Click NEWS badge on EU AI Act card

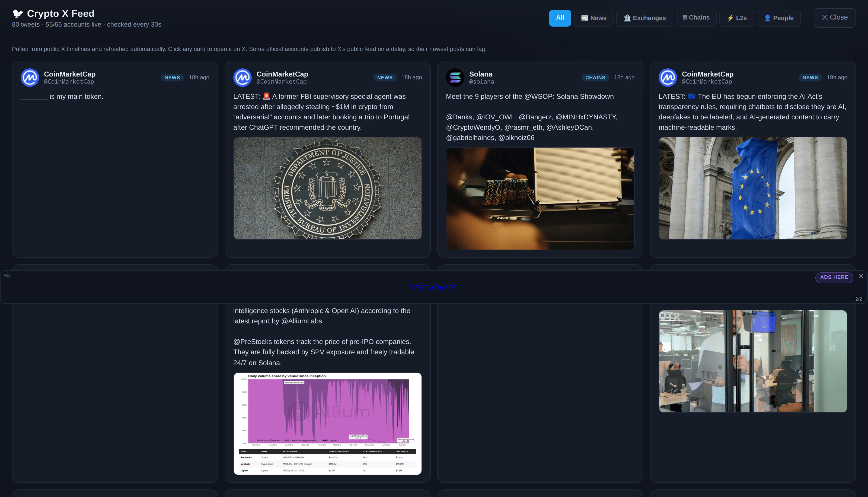click(x=810, y=78)
